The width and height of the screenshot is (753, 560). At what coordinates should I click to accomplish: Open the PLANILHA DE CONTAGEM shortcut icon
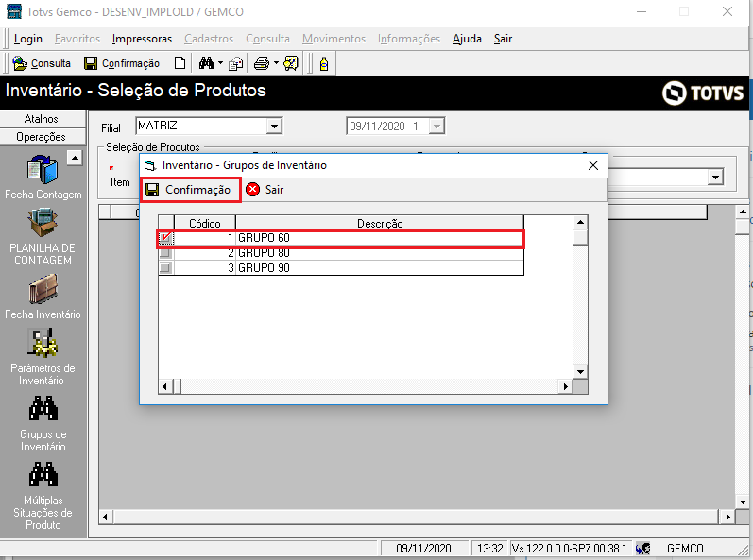[x=43, y=223]
